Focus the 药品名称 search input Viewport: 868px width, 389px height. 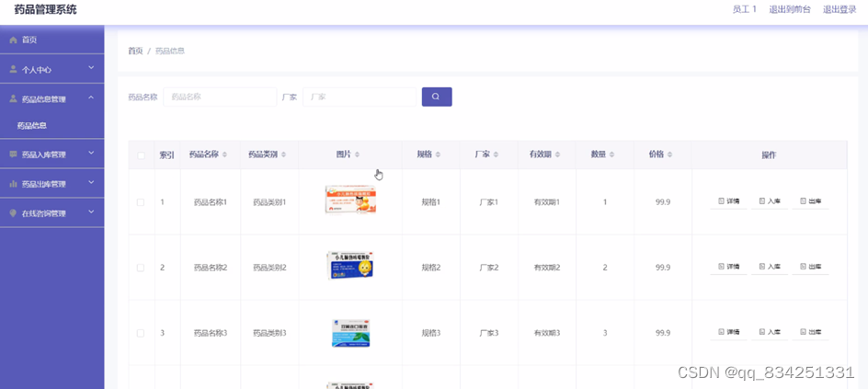coord(220,97)
